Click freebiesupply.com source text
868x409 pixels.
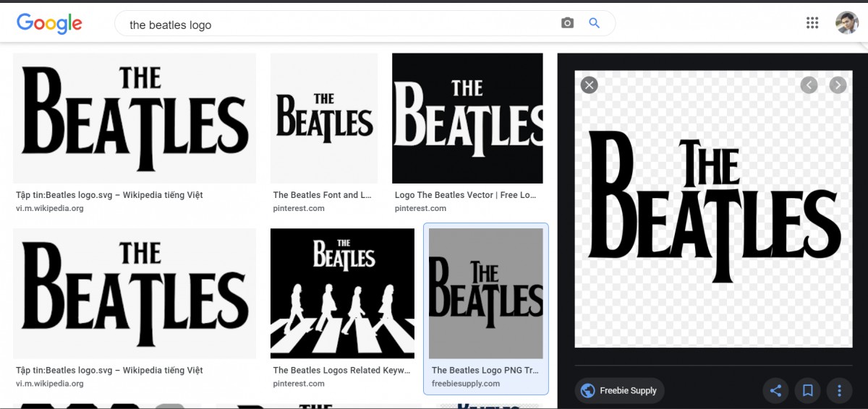point(466,384)
